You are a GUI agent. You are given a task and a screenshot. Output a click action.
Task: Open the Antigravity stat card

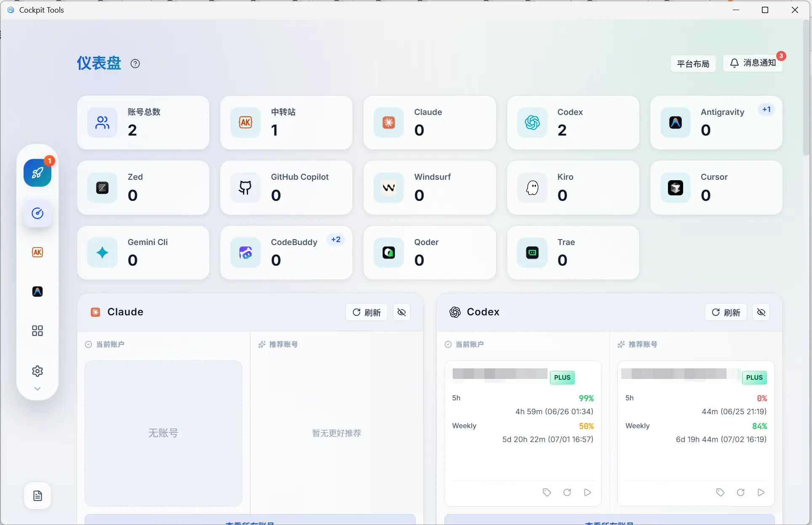716,123
